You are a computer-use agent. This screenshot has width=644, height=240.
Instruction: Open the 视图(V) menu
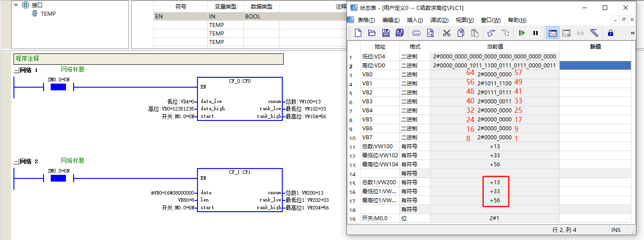point(464,20)
